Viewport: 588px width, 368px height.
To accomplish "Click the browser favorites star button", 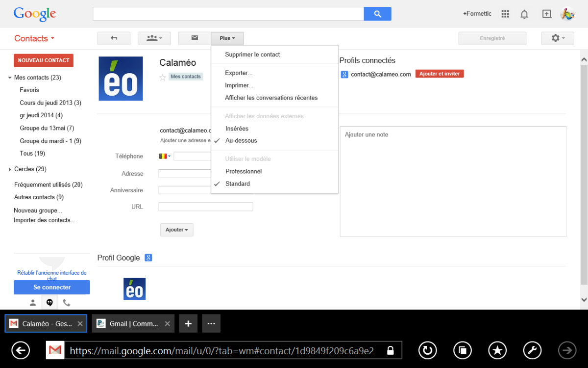I will (497, 350).
